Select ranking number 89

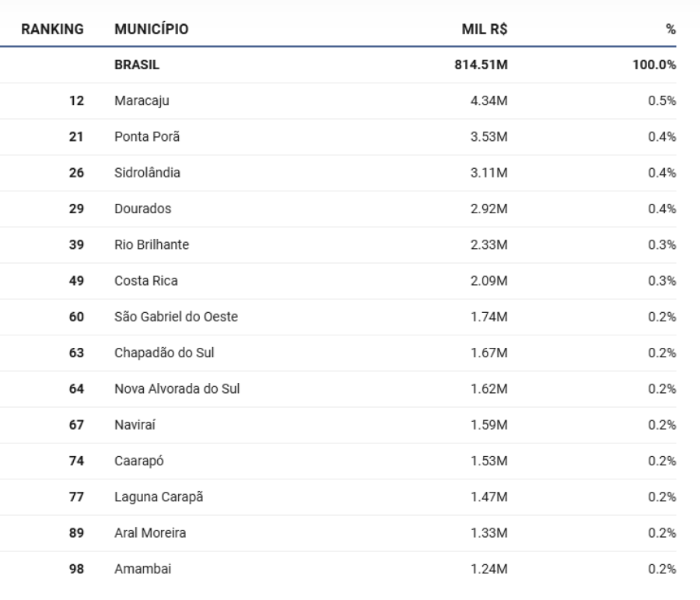76,533
